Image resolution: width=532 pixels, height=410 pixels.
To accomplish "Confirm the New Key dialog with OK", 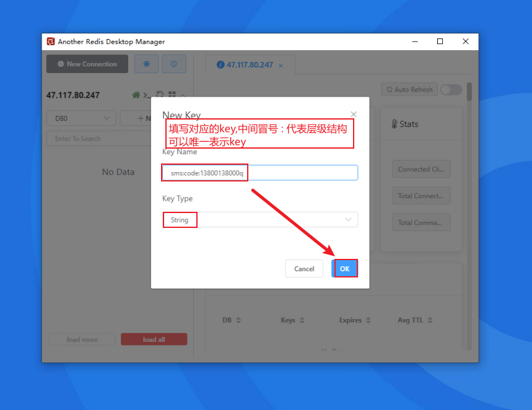I will (344, 268).
